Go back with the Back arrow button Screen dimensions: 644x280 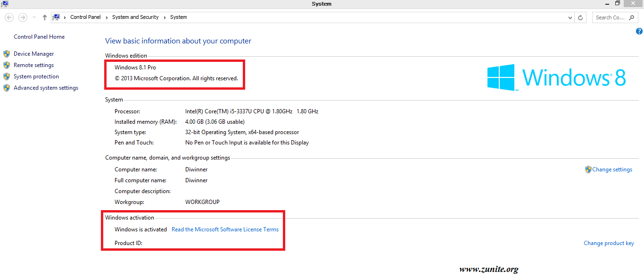8,17
